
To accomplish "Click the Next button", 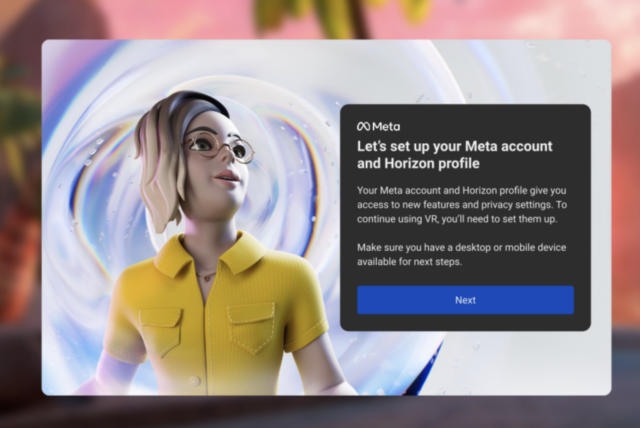I will [x=465, y=300].
